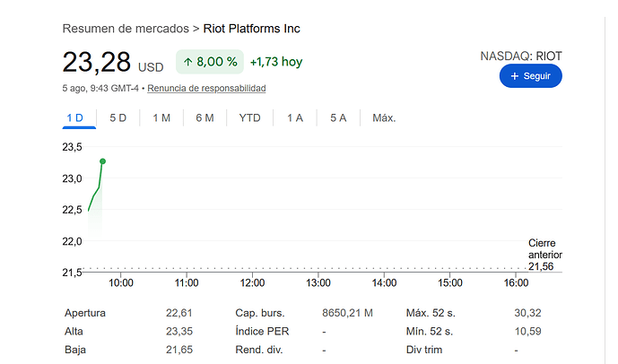
Task: Click the Mín. 52 s. label
Action: 430,332
